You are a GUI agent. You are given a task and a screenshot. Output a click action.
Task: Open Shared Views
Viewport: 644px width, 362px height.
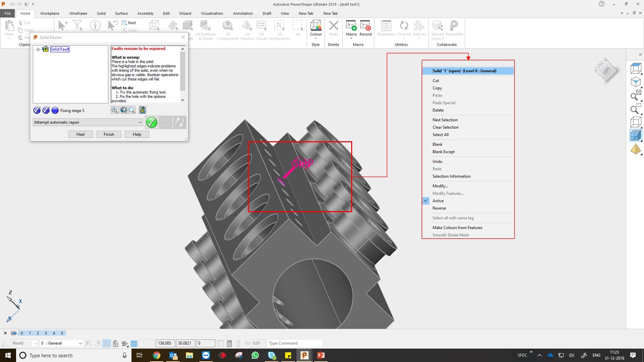click(438, 30)
